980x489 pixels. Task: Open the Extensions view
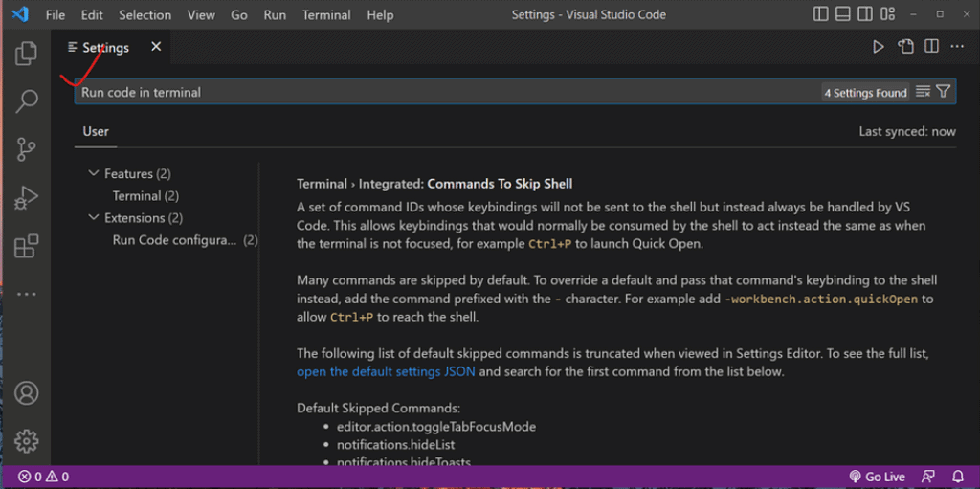click(x=26, y=246)
